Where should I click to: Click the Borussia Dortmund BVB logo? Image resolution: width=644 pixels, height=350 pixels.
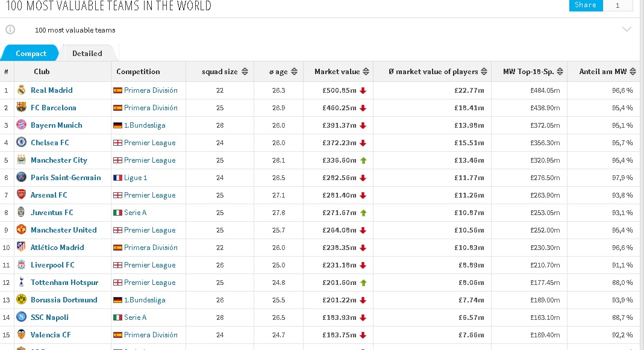point(21,299)
